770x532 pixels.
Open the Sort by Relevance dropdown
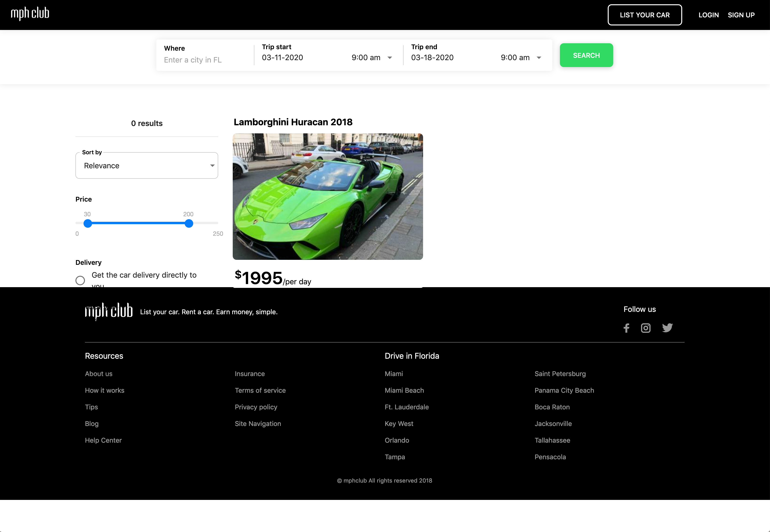pos(147,166)
